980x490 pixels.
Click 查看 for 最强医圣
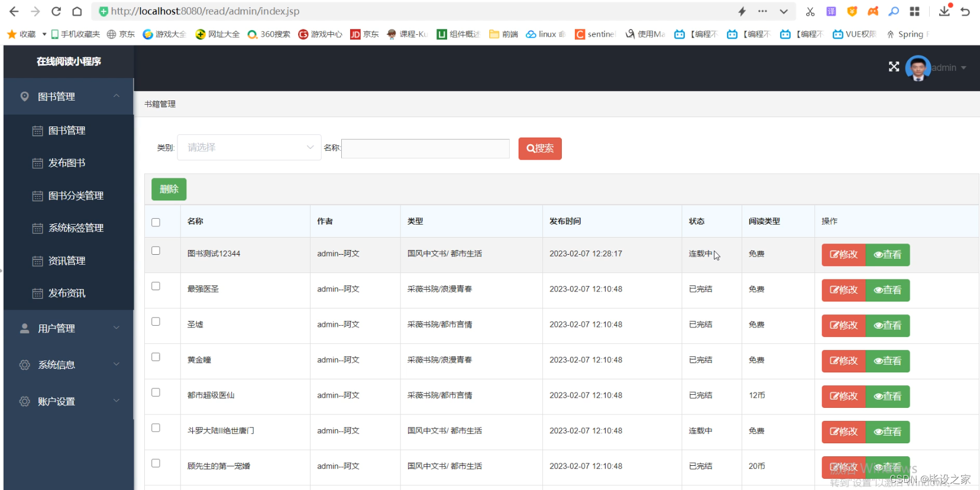click(888, 290)
